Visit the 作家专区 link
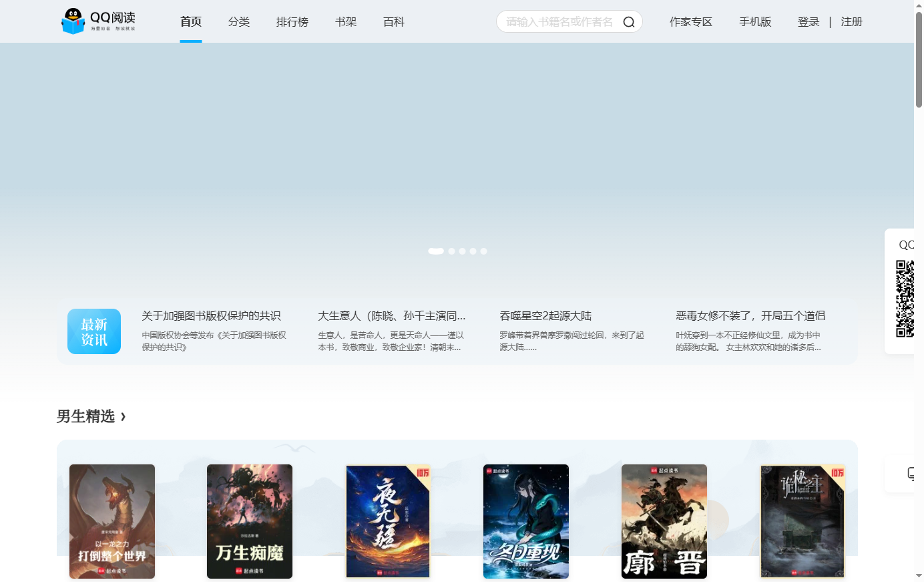The width and height of the screenshot is (924, 582). 691,22
